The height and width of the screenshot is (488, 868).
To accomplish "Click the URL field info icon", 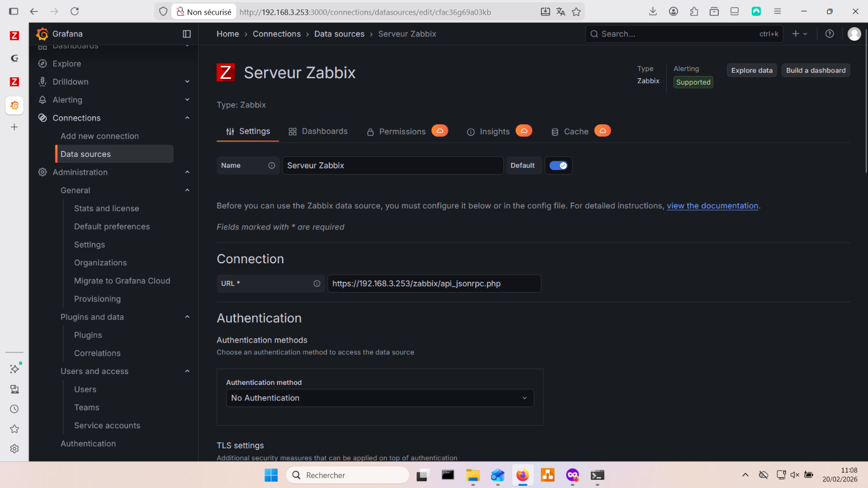I will [317, 283].
